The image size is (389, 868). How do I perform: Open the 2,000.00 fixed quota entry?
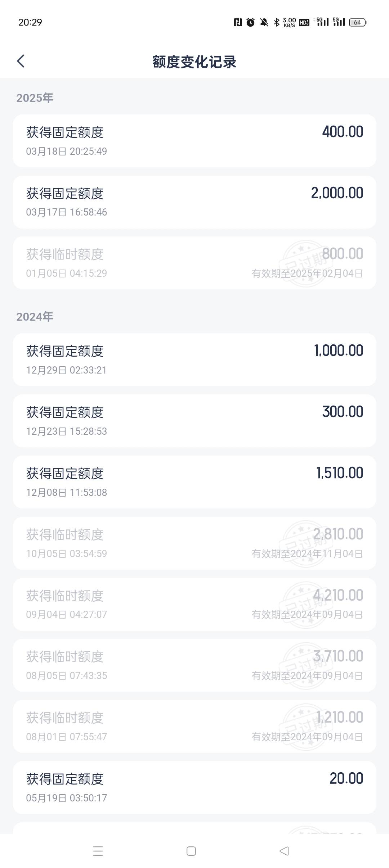click(194, 202)
